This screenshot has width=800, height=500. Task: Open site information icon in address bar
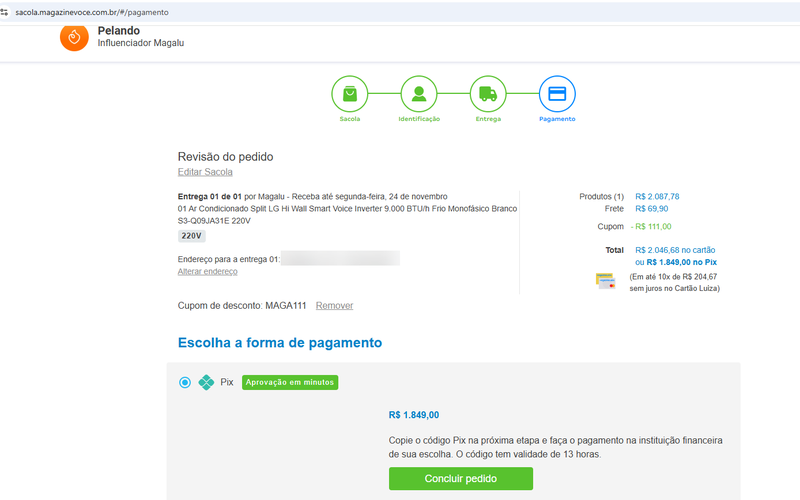pyautogui.click(x=7, y=12)
